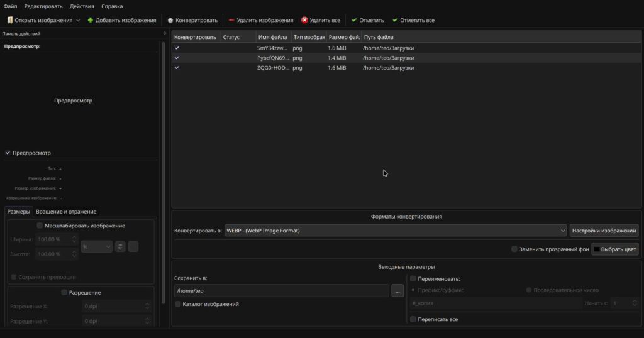
Task: Click the _копия rename text field
Action: click(496, 303)
